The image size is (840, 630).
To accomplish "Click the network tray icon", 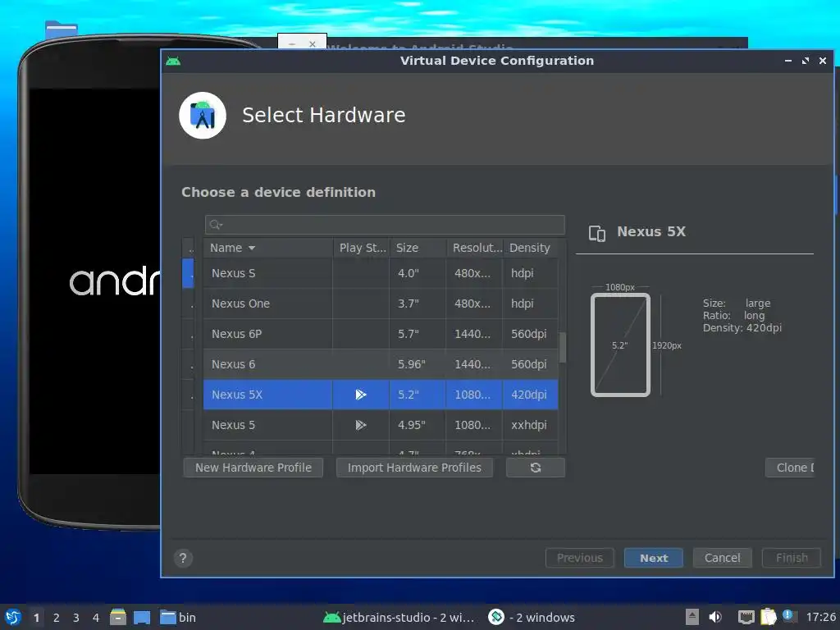I will (x=746, y=617).
